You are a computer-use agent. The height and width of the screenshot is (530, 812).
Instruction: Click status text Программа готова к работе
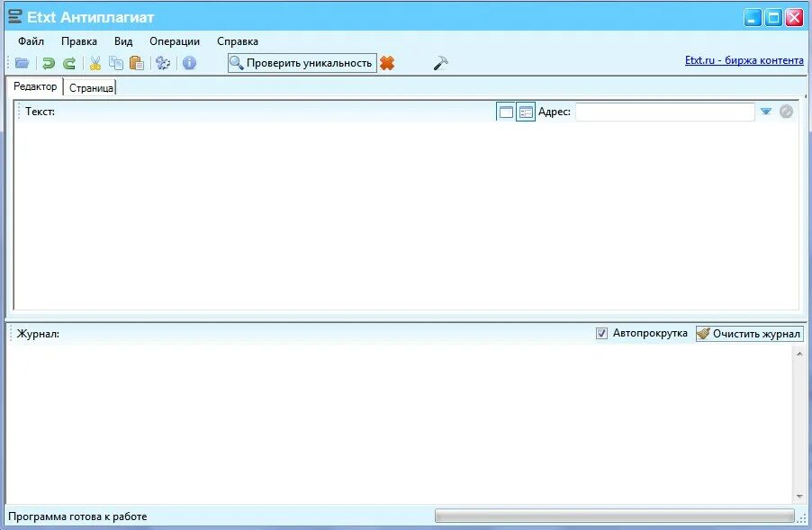(x=77, y=517)
